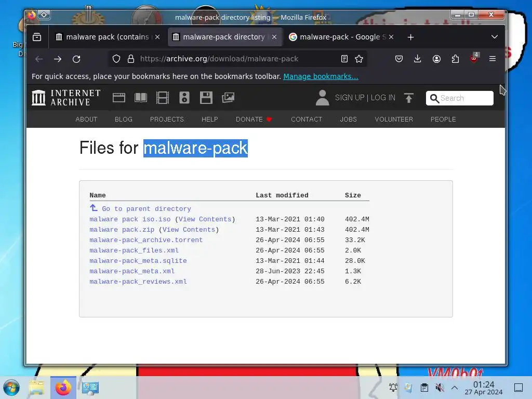Open malware-pack_meta.sqlite link
532x399 pixels.
tap(138, 261)
